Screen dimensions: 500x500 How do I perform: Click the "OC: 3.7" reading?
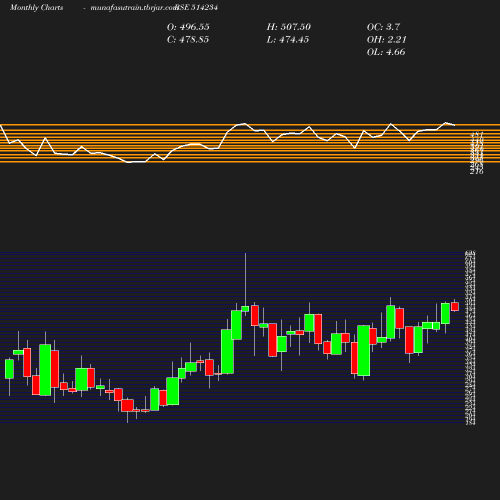[x=383, y=27]
